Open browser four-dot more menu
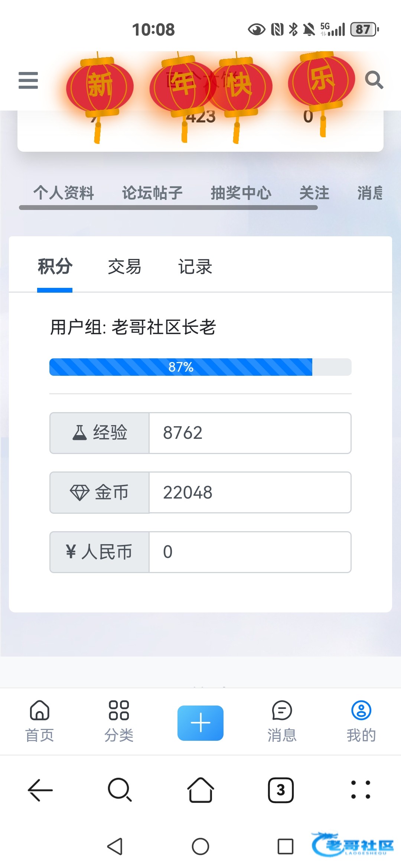The width and height of the screenshot is (401, 868). coord(361,790)
